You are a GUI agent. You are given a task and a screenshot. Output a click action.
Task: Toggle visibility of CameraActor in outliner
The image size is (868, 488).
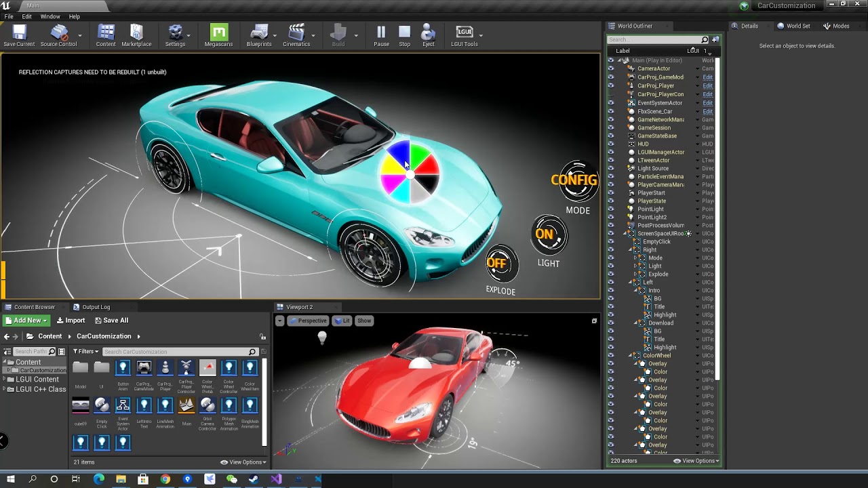click(x=611, y=68)
